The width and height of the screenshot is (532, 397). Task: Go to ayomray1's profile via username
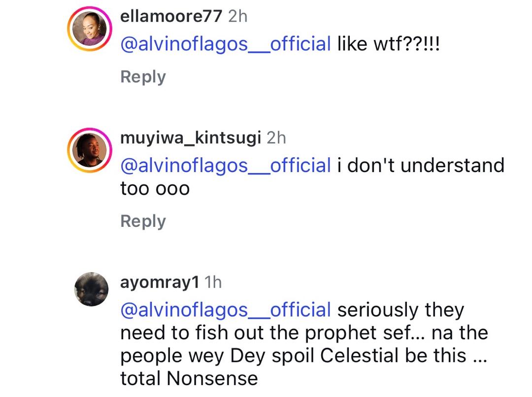tap(160, 283)
